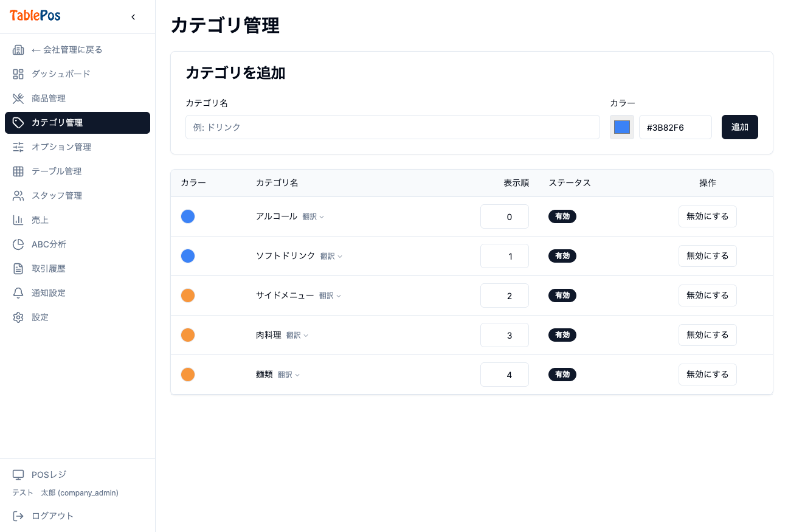
Task: Click サイドメニュー row orange color dot
Action: click(x=188, y=295)
